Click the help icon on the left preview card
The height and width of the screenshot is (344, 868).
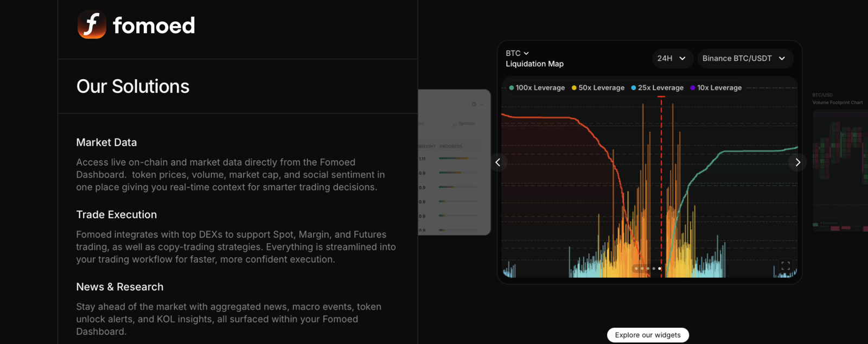click(474, 104)
